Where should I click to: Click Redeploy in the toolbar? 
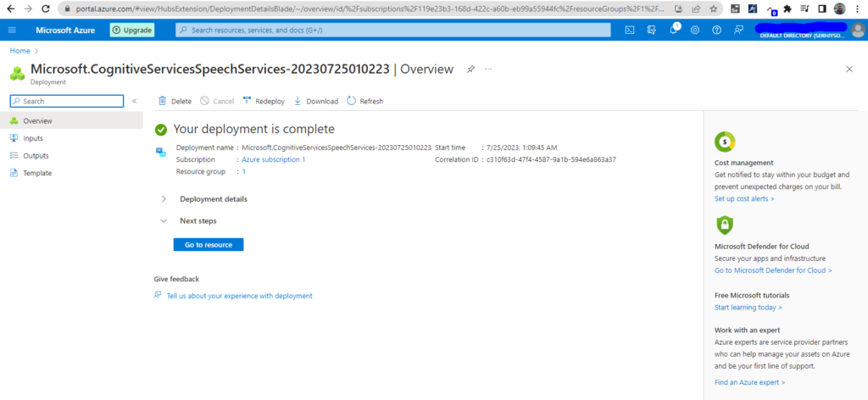(x=264, y=101)
